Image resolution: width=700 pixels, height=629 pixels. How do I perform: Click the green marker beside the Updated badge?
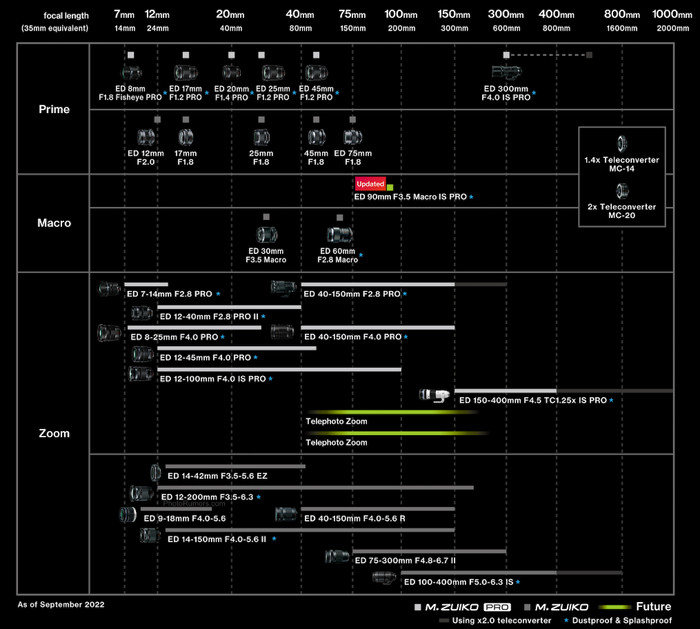click(x=390, y=187)
